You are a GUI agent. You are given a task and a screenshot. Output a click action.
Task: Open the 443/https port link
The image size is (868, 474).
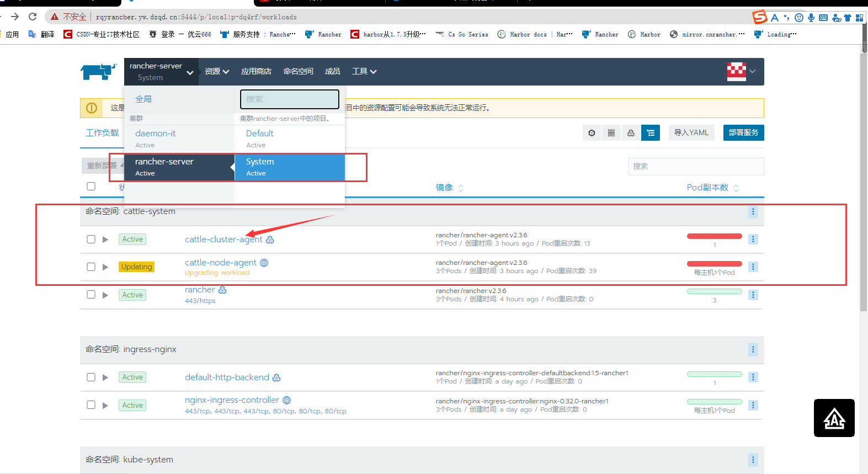[200, 301]
